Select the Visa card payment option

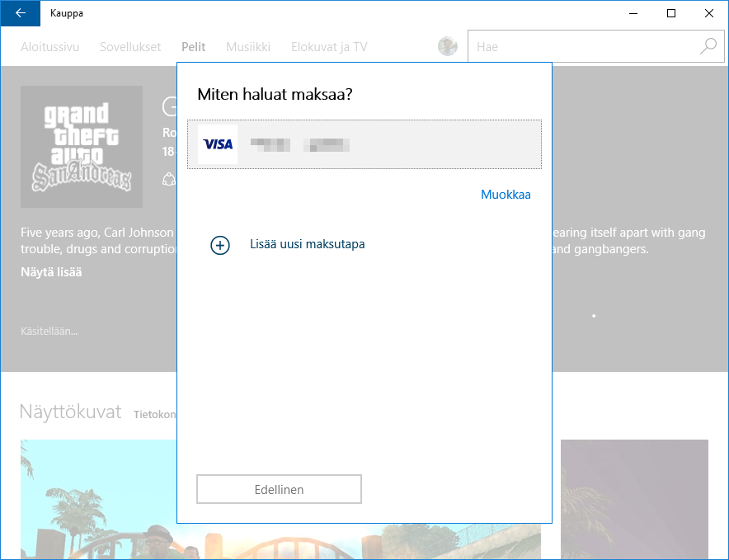coord(364,144)
